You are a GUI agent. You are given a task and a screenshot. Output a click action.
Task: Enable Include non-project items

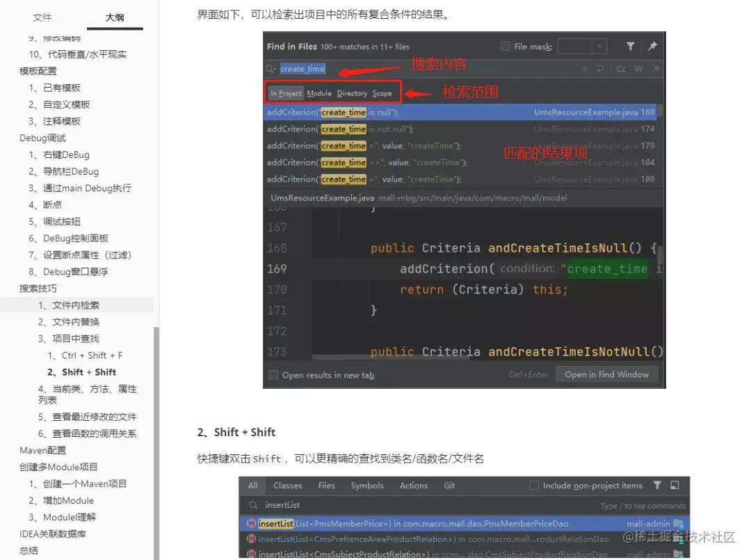pos(533,485)
